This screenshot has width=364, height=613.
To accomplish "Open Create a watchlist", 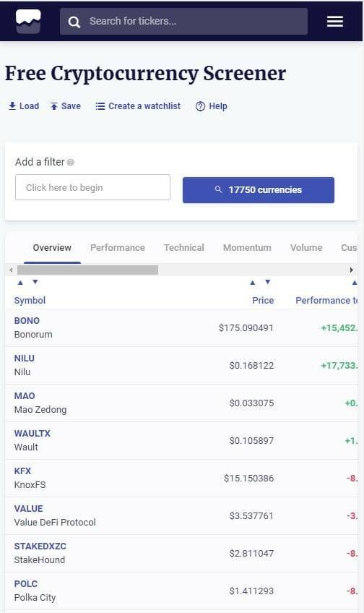I will point(138,106).
